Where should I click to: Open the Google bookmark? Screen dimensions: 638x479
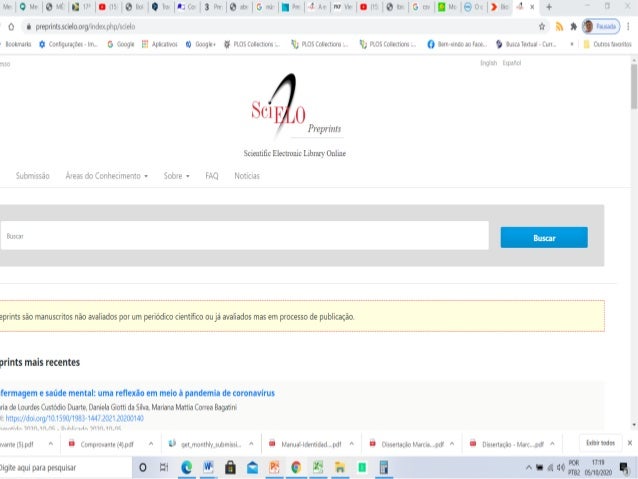pyautogui.click(x=121, y=44)
